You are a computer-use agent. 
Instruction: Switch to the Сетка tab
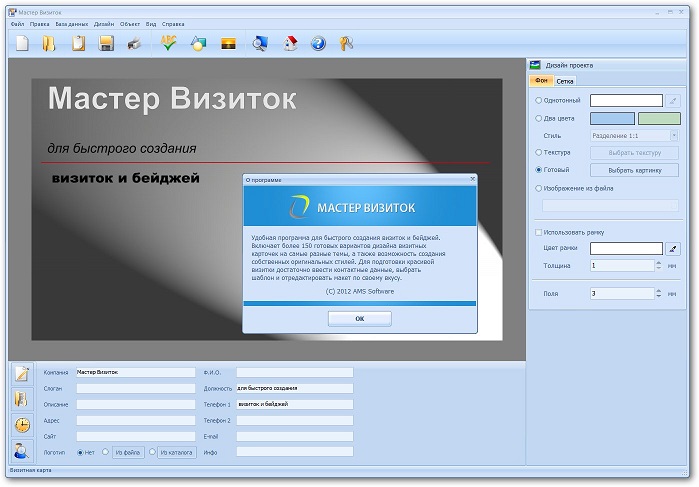click(565, 81)
